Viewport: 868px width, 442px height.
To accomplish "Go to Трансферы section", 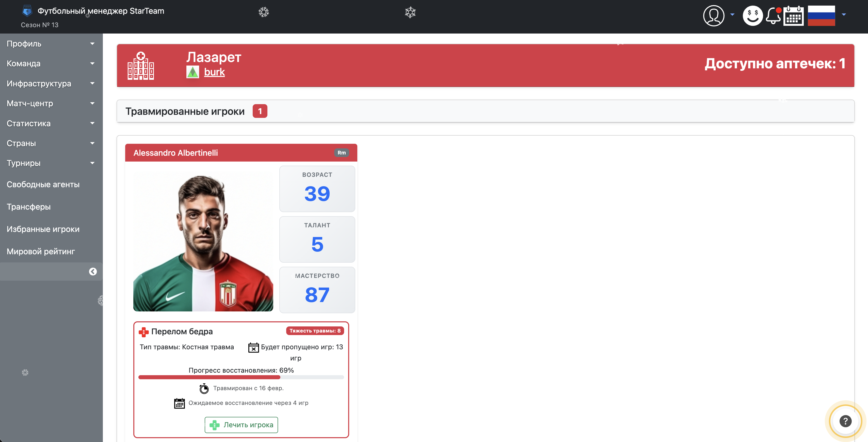I will pos(29,207).
